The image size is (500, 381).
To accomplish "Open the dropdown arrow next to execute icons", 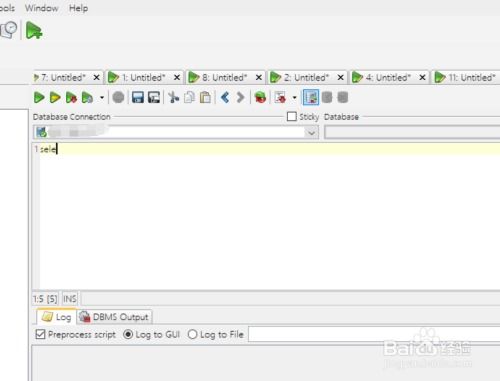I will pyautogui.click(x=102, y=98).
